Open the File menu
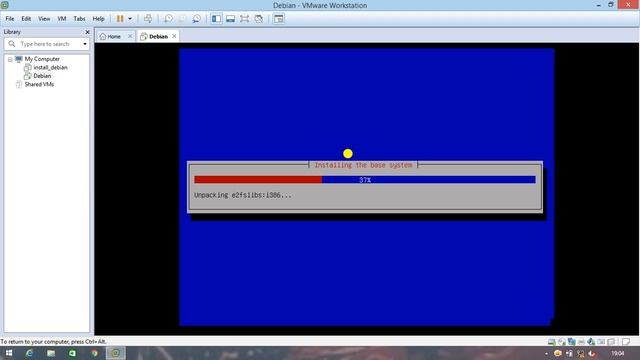The height and width of the screenshot is (360, 640). pyautogui.click(x=10, y=19)
